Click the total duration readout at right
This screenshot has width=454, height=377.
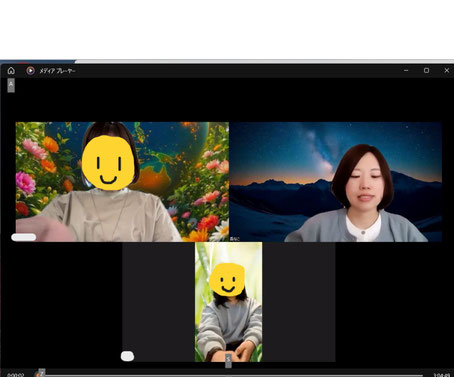point(442,375)
